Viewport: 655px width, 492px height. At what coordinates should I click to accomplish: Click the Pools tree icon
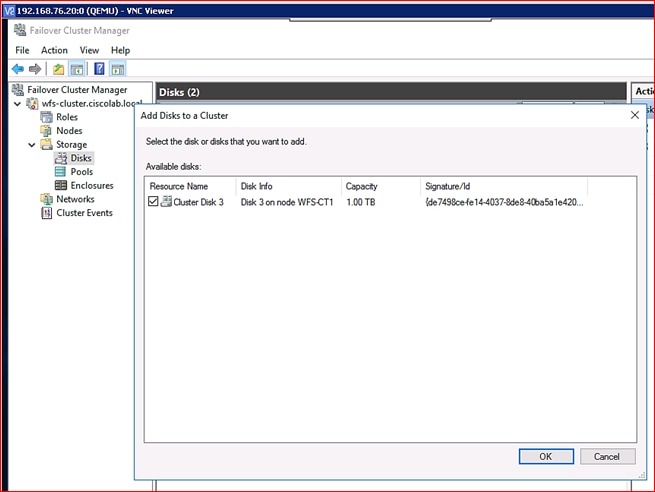pyautogui.click(x=61, y=172)
